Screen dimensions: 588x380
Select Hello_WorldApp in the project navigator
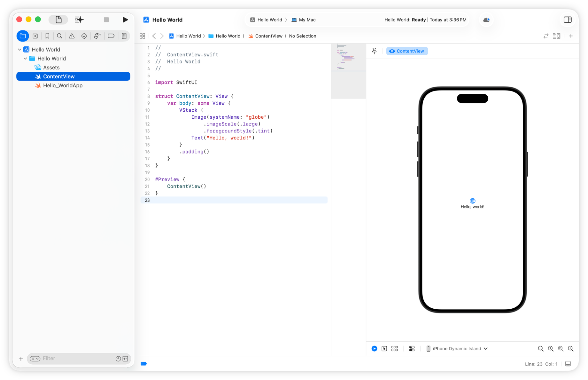(63, 85)
